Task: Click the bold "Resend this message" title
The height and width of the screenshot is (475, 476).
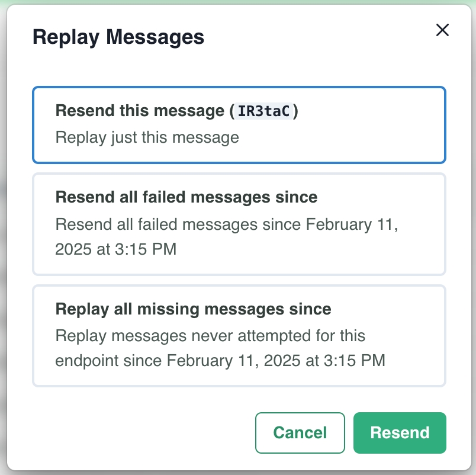Action: [141, 111]
